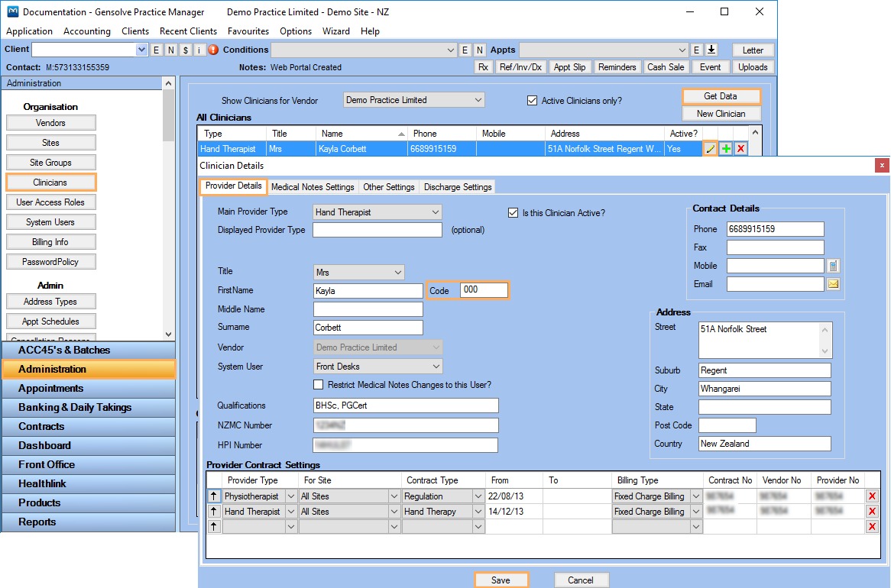
Task: Click the pencil edit icon for Kayla Corbett
Action: coord(711,149)
